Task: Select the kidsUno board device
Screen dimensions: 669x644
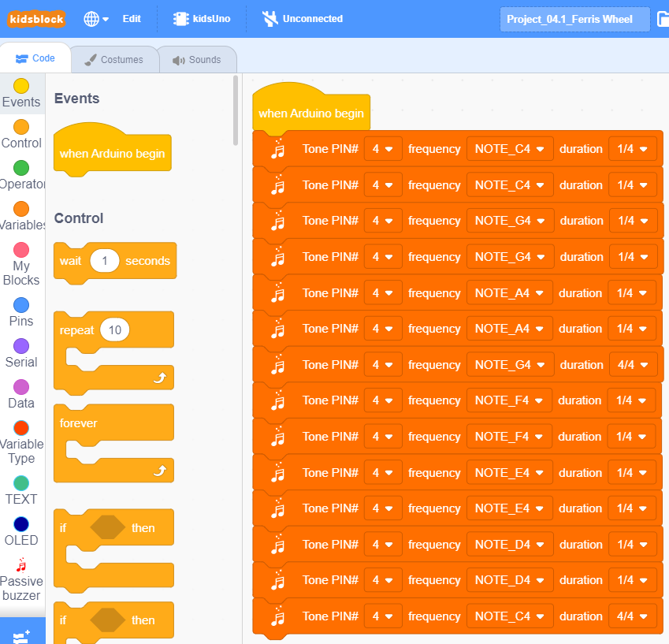Action: coord(202,19)
